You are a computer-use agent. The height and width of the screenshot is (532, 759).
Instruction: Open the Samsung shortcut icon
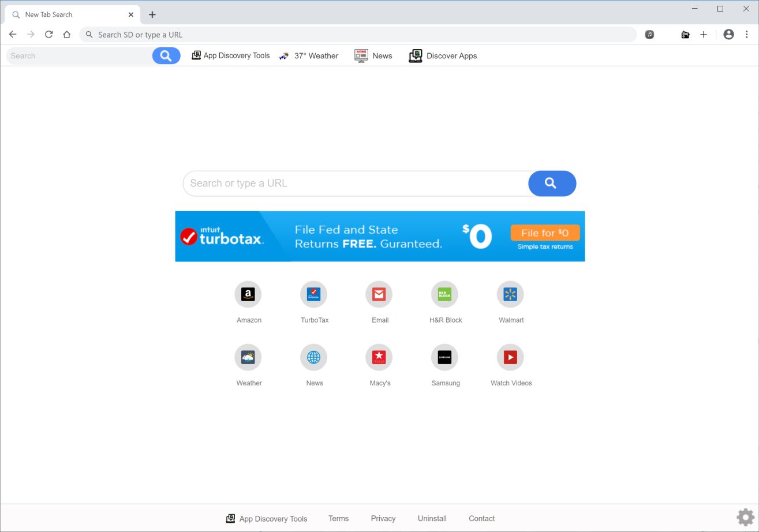pos(444,358)
